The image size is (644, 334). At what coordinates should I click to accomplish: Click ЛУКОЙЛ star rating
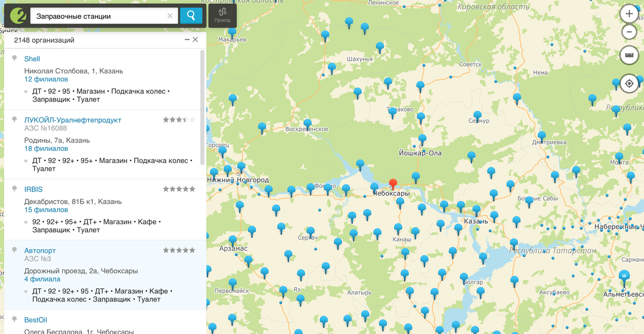tap(179, 120)
